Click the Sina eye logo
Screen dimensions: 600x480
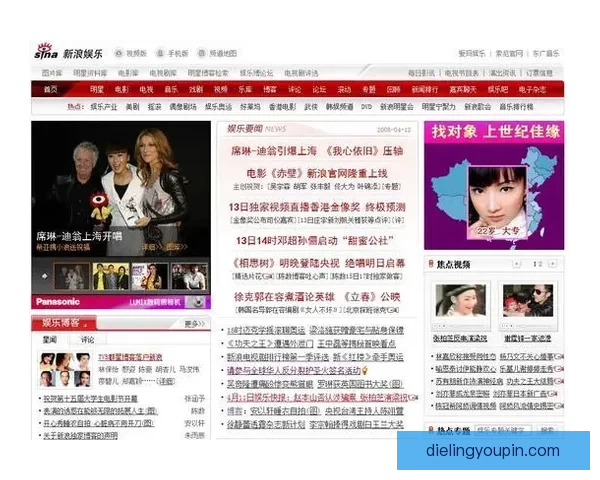pyautogui.click(x=46, y=51)
